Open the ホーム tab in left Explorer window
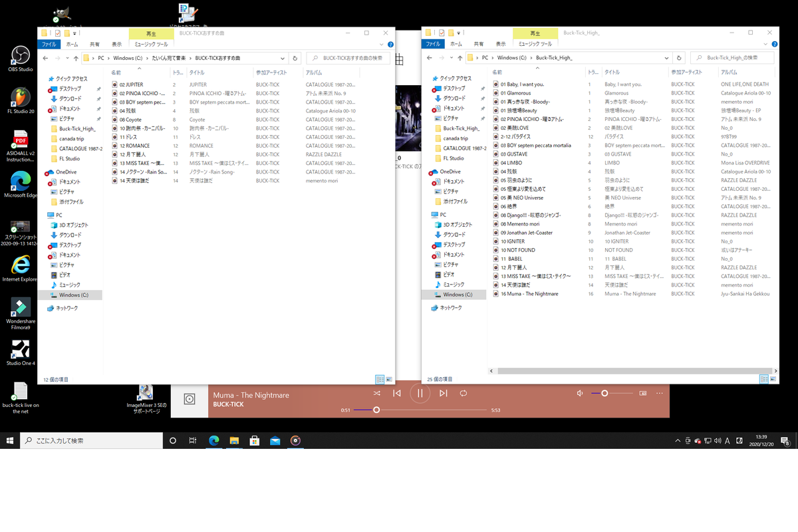 (x=72, y=44)
